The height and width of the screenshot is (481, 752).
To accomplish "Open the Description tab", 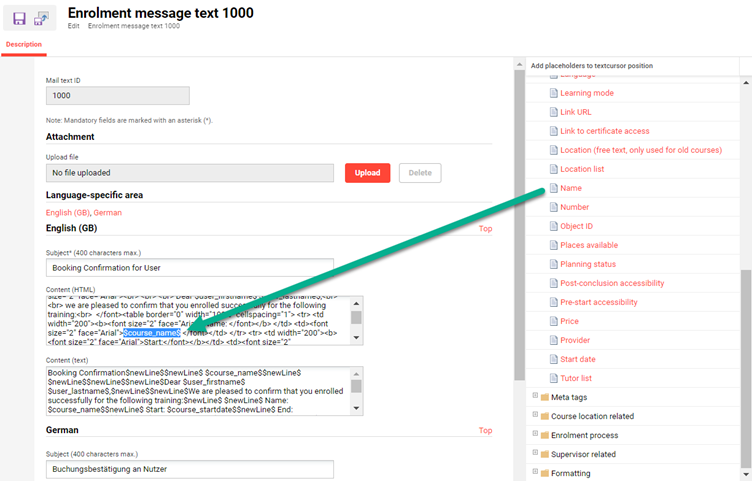I will 24,44.
